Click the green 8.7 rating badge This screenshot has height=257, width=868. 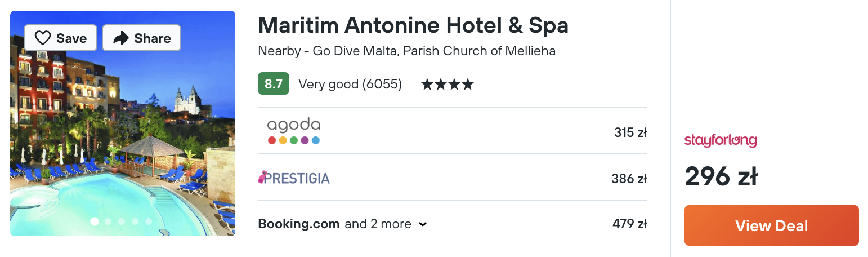tap(273, 84)
